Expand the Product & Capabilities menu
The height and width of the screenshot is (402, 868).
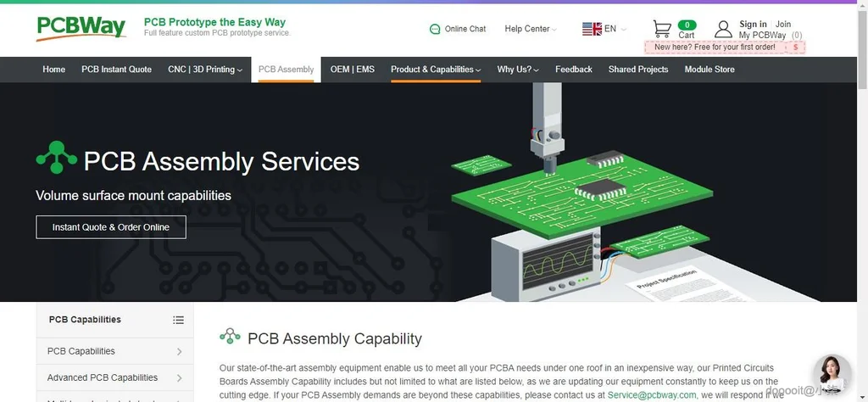pyautogui.click(x=435, y=70)
